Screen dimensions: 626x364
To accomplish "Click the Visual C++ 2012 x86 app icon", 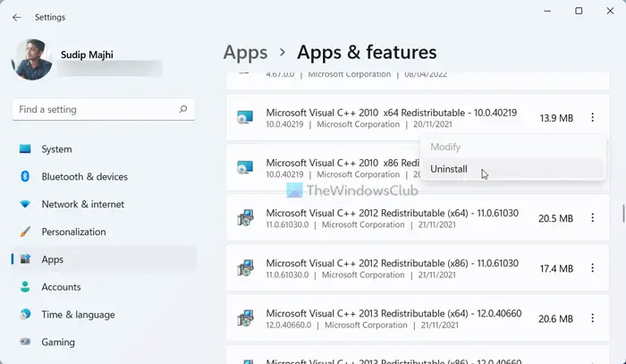I will point(245,268).
